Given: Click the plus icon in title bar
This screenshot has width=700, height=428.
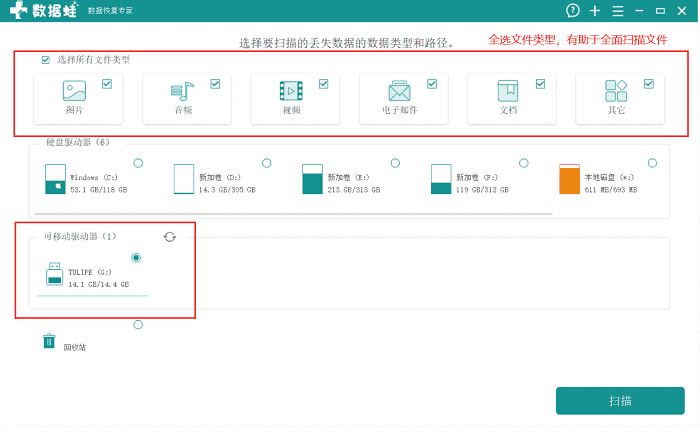Looking at the screenshot, I should tap(595, 11).
